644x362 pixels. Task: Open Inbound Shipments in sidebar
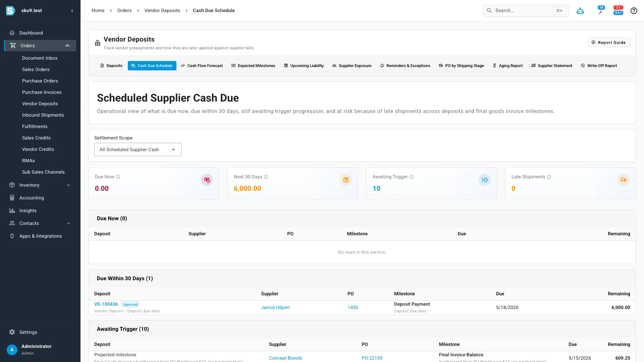click(43, 115)
